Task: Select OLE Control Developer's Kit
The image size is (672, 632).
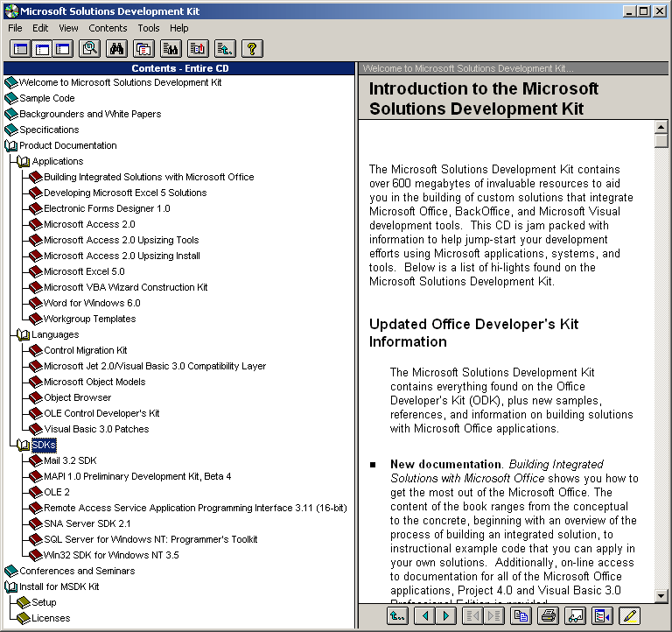Action: click(x=101, y=413)
